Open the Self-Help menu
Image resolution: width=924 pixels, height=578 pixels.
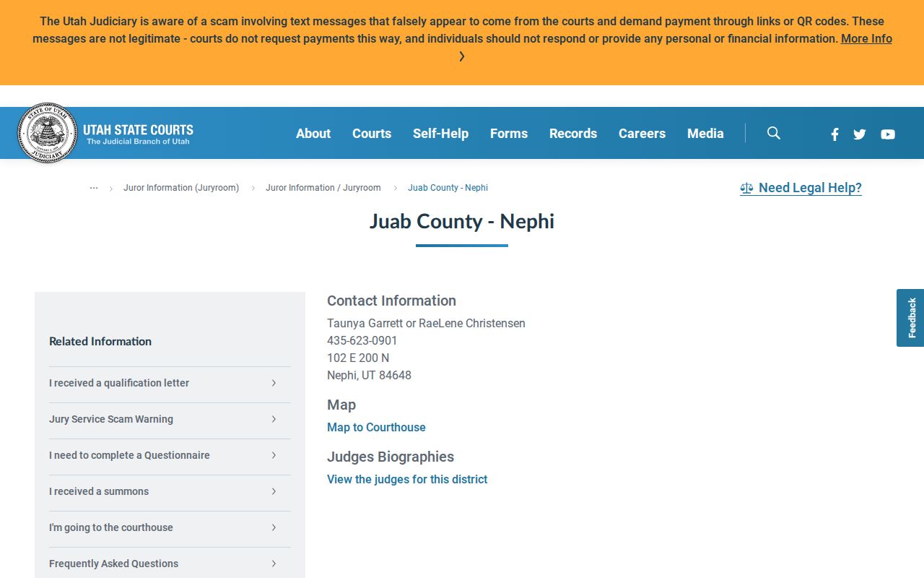(x=440, y=134)
